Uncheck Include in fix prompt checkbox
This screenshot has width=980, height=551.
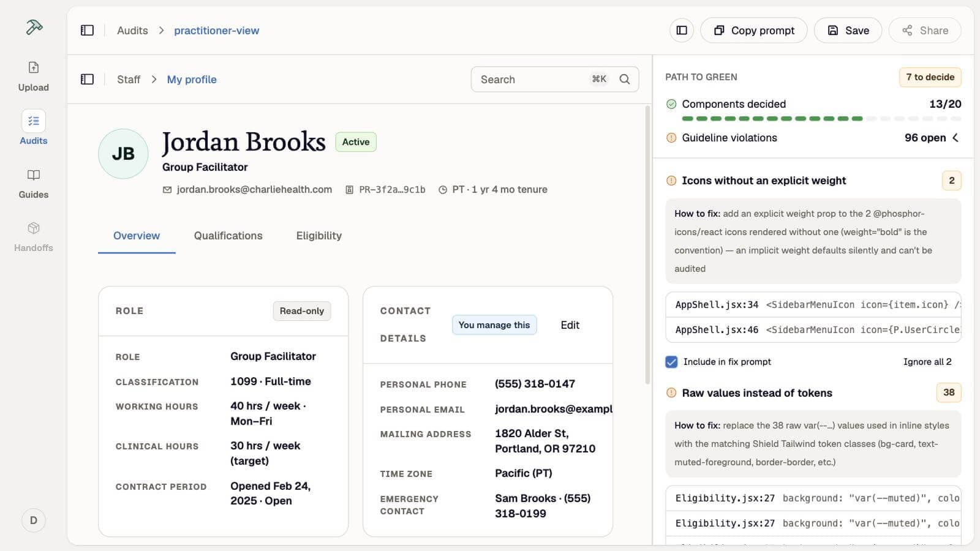671,362
